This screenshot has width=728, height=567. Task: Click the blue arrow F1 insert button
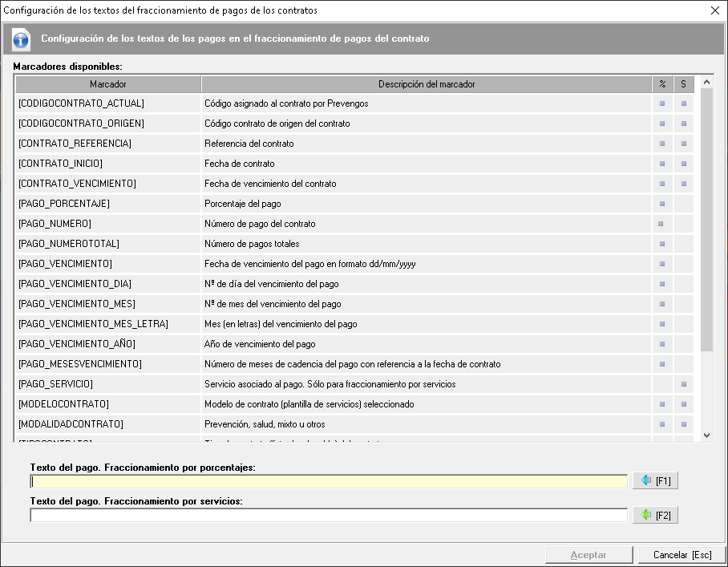(655, 481)
